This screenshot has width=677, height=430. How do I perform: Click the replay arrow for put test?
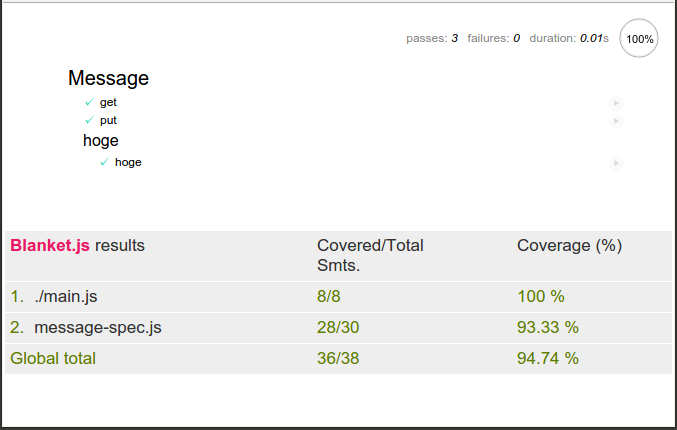(616, 121)
